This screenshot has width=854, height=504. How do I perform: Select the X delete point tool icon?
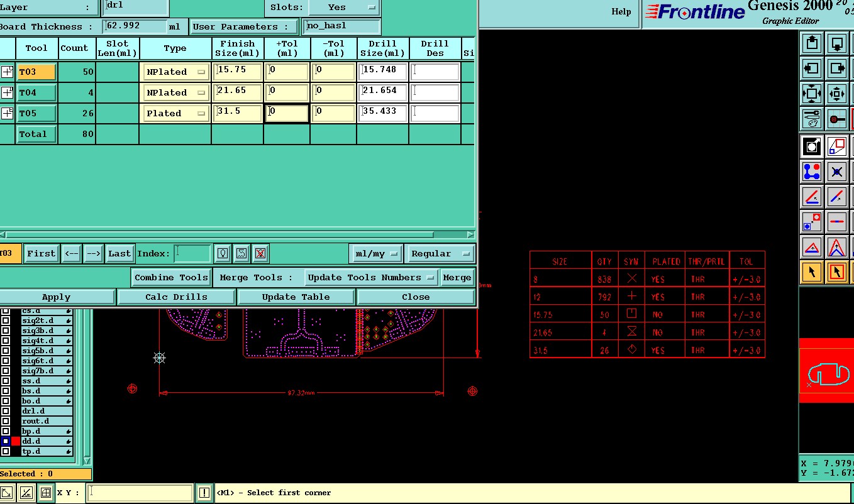point(837,172)
